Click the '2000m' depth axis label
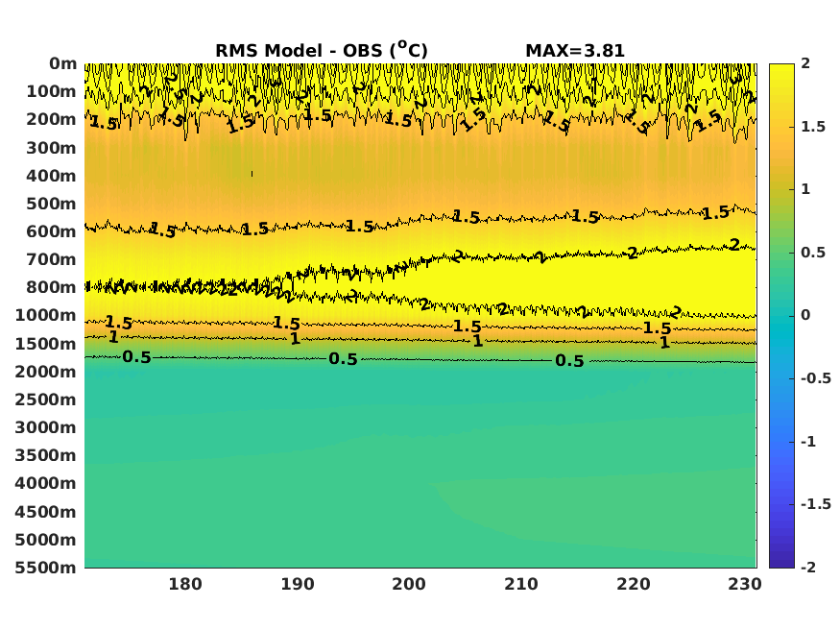 46,372
